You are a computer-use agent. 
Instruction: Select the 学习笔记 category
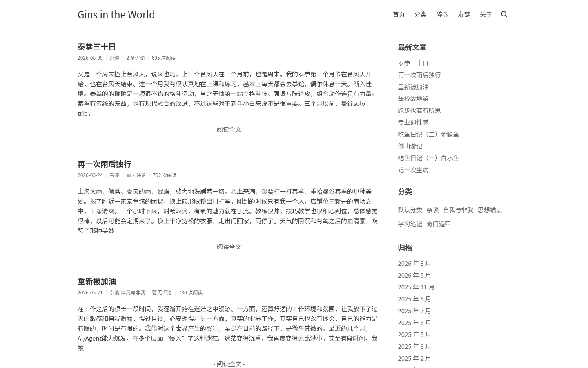(410, 224)
